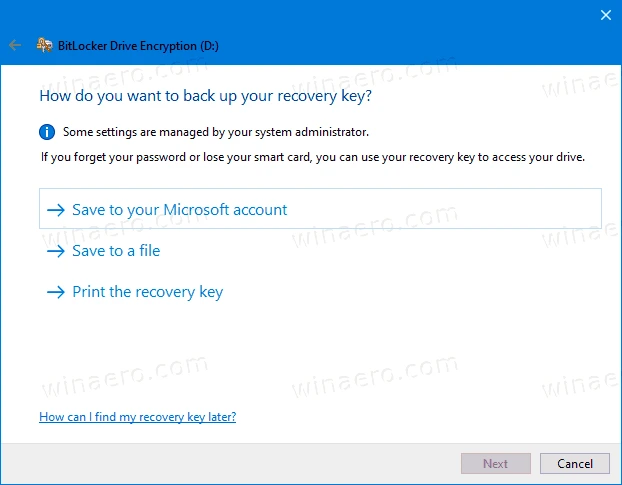The height and width of the screenshot is (485, 622).
Task: Click arrow icon beside Print the recovery key
Action: point(55,292)
